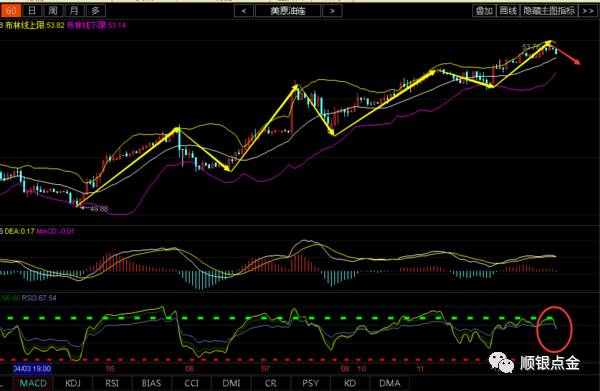
Task: Click 隐藏主图指标 to hide main indicators
Action: point(549,11)
